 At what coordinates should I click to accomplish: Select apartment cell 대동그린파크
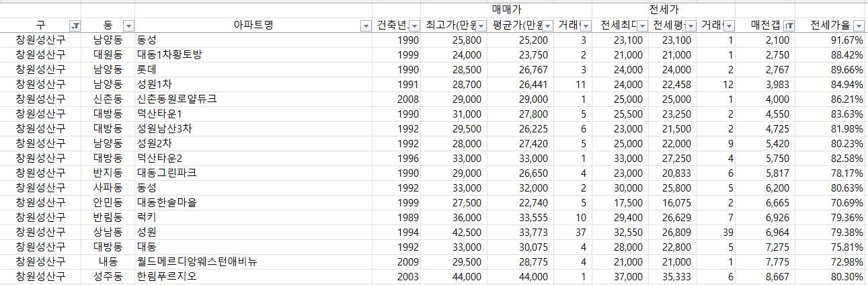(254, 173)
